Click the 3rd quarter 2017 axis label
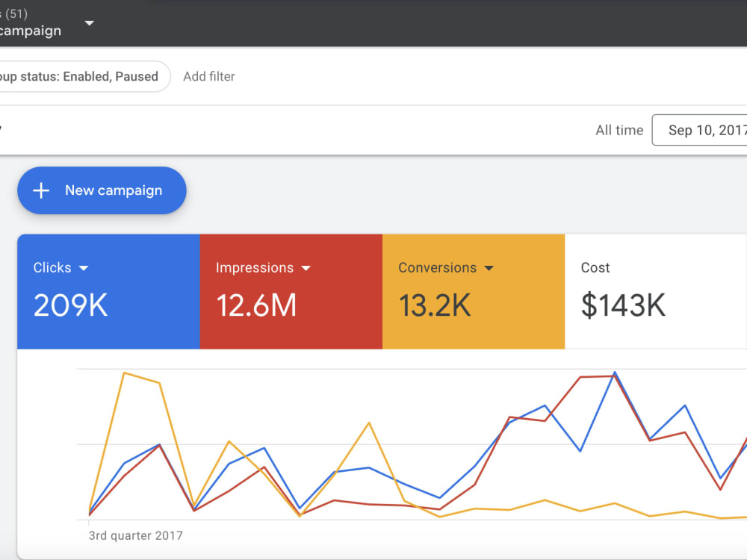The width and height of the screenshot is (747, 560). point(136,535)
